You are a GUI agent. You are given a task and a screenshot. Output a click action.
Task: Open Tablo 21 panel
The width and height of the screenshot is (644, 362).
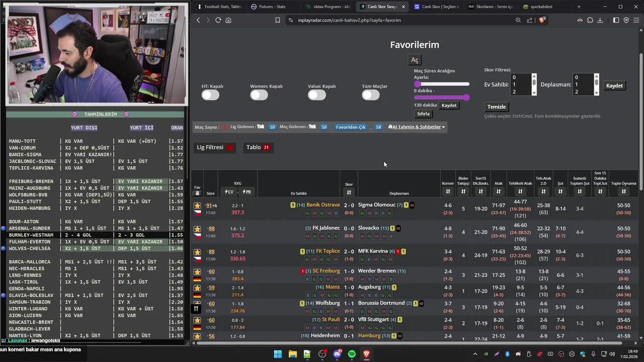(x=258, y=147)
